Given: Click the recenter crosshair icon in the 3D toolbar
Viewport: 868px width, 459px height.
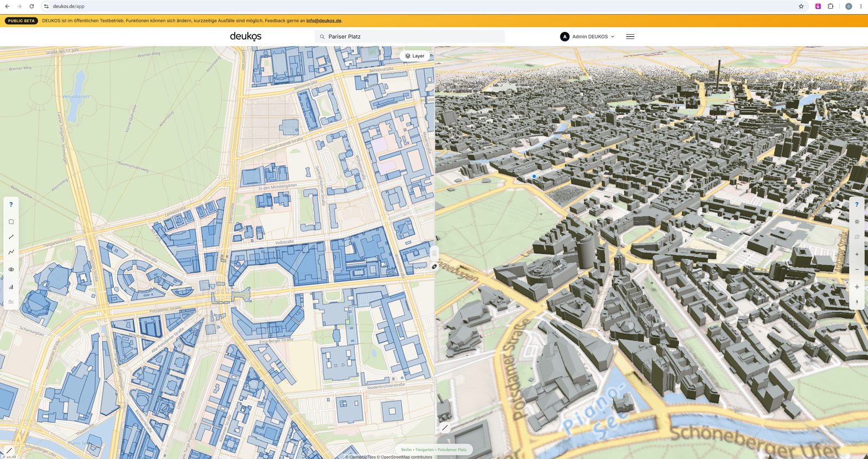Looking at the screenshot, I should (857, 286).
